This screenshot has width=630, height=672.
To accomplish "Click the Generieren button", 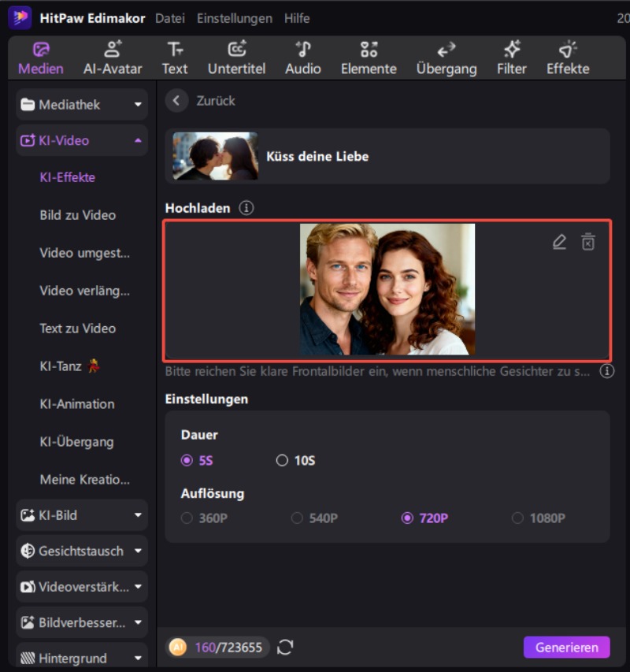I will pos(566,648).
